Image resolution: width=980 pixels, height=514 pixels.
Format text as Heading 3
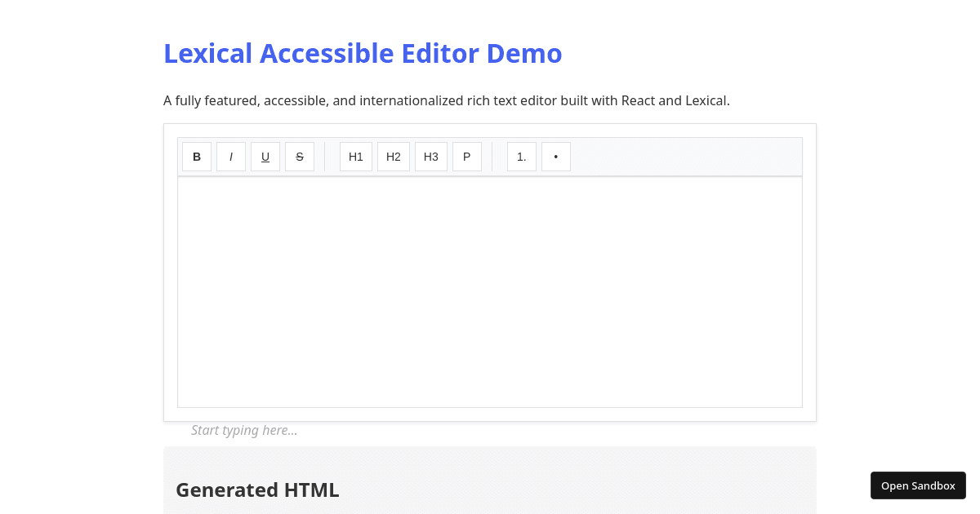(430, 157)
